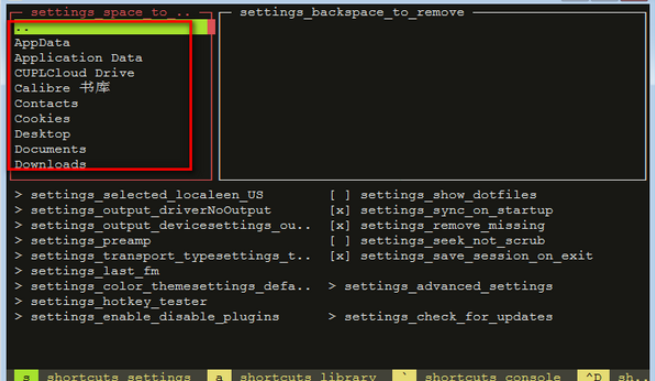Click the red scrollbar thumb in folder list
Viewport: 655px width, 381px height.
click(211, 27)
